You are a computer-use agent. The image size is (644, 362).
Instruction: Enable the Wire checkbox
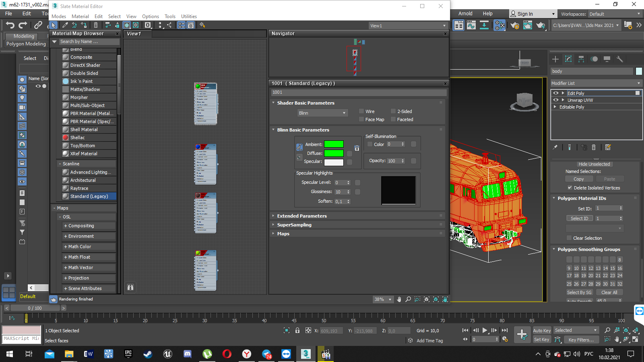[361, 111]
